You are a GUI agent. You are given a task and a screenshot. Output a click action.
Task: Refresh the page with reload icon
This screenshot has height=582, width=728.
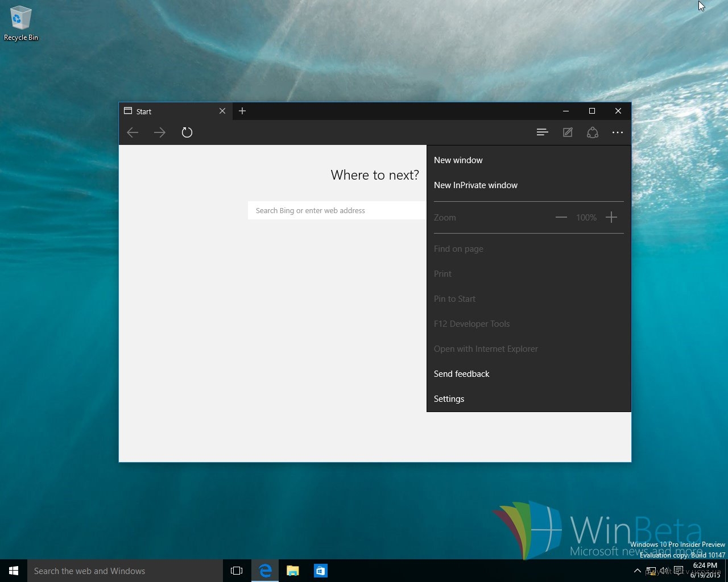pyautogui.click(x=187, y=132)
